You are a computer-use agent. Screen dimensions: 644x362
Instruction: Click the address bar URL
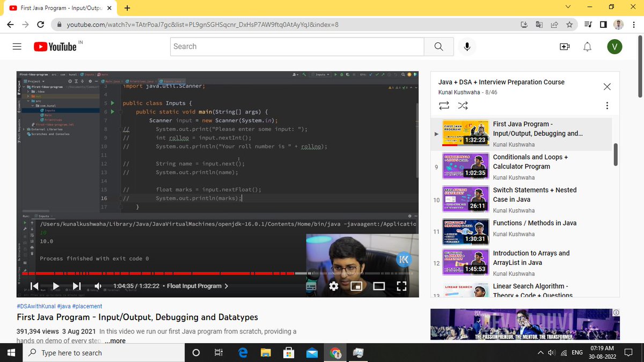(x=202, y=25)
